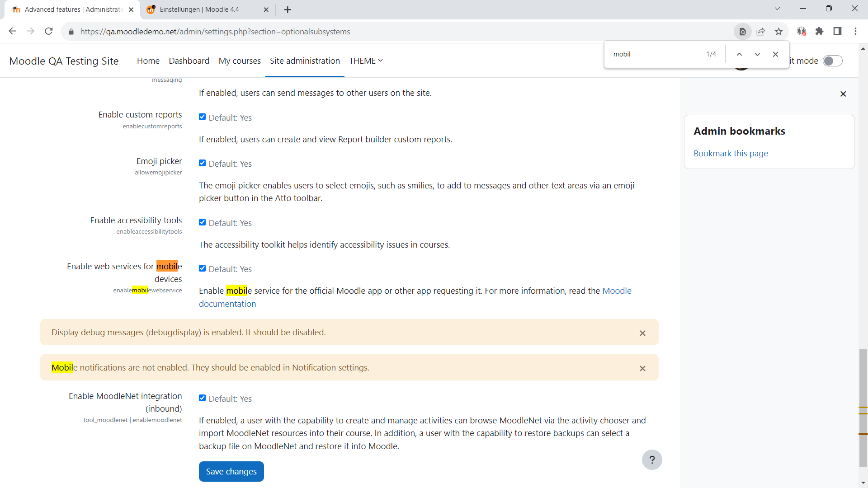Open the browser side panel

pos(837,31)
